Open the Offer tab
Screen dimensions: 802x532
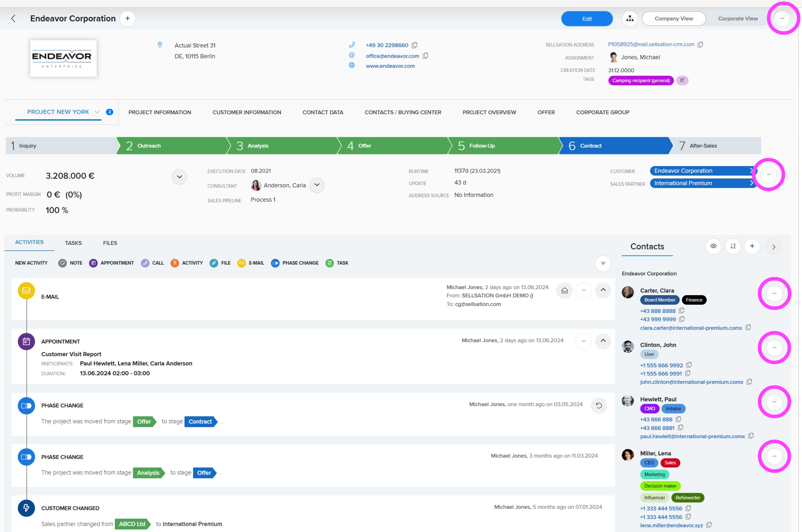(x=546, y=112)
